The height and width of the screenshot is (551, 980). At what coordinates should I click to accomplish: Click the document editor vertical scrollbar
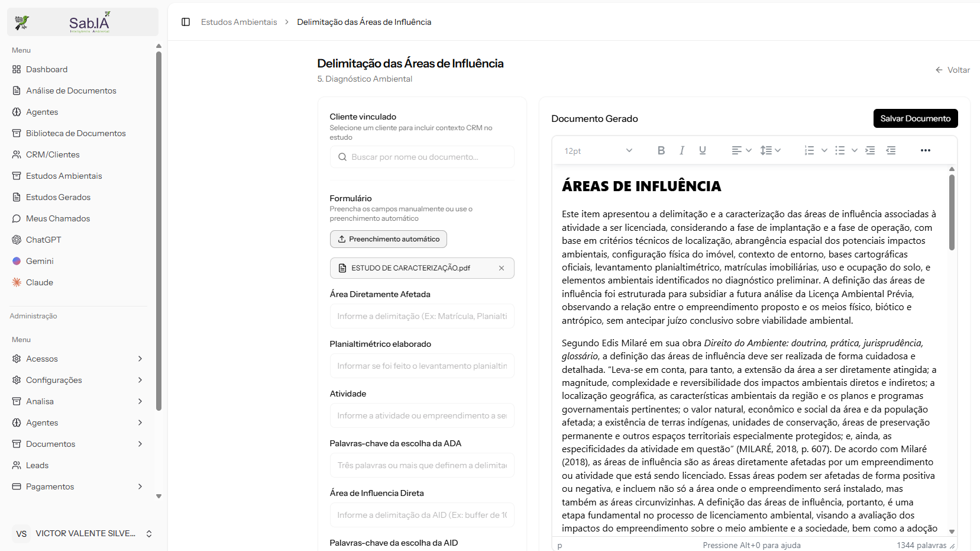pyautogui.click(x=952, y=212)
